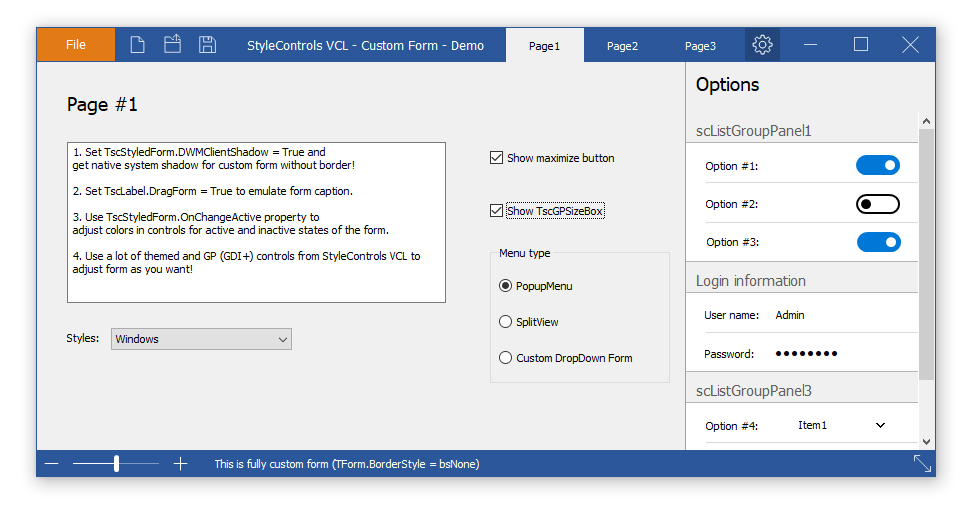Click the plus icon in status bar
The width and height of the screenshot is (973, 516).
click(180, 464)
